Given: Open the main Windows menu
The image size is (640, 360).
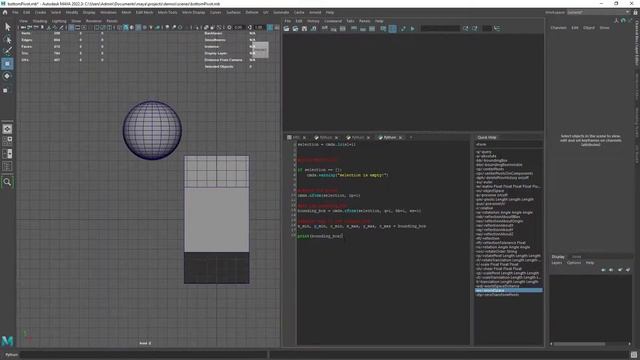Looking at the screenshot, I should click(108, 12).
